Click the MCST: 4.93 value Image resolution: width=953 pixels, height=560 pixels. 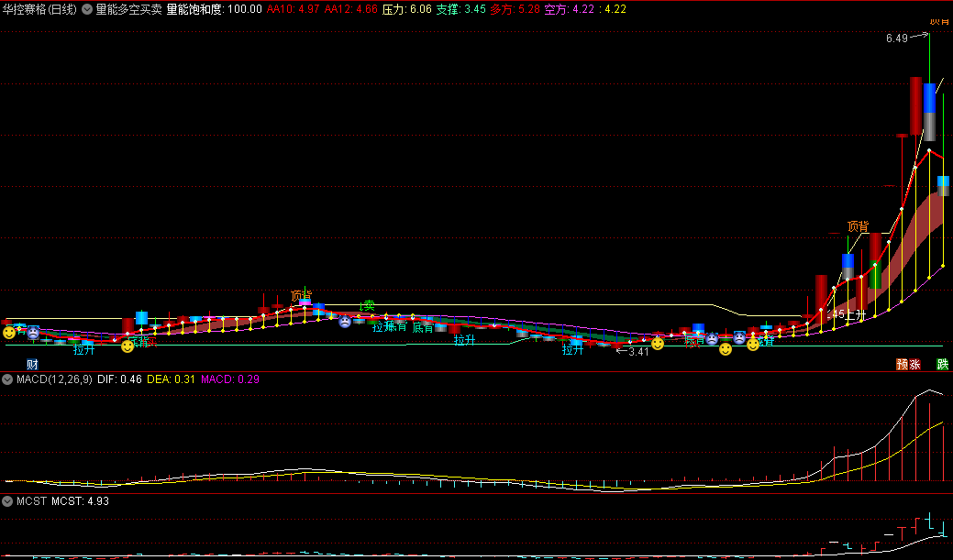80,501
